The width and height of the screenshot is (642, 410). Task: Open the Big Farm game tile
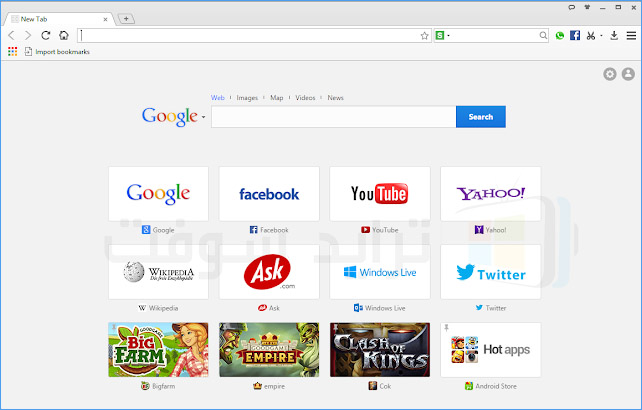(158, 350)
